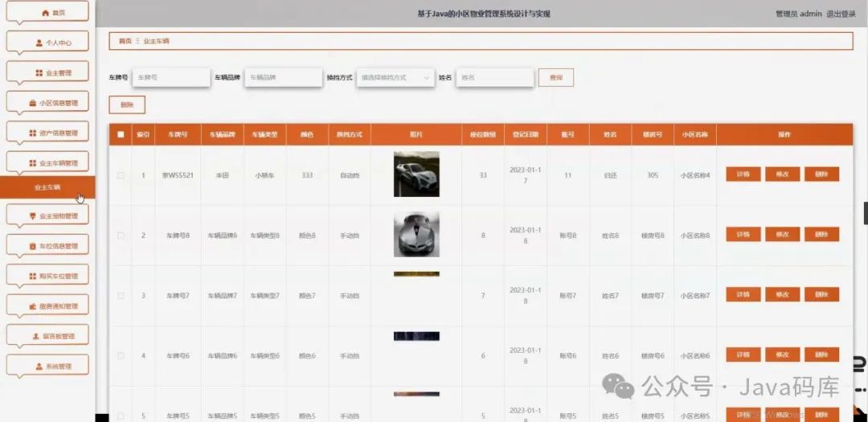Click 管理员 admin text in header
The image size is (868, 422).
tap(798, 14)
